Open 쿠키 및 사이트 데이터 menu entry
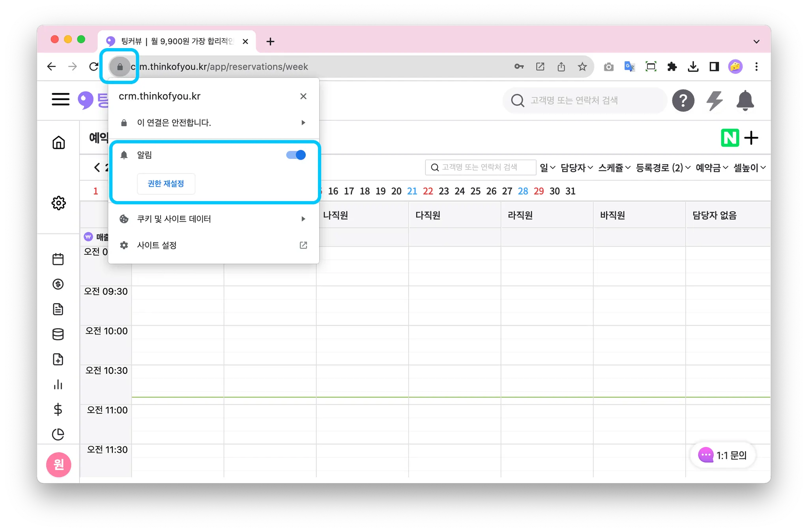Image resolution: width=808 pixels, height=532 pixels. coord(213,219)
